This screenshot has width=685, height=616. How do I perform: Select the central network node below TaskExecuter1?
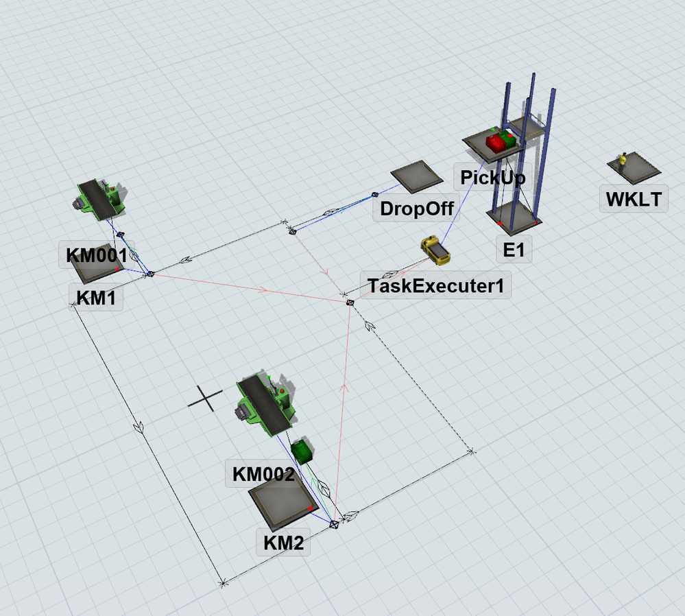click(350, 302)
